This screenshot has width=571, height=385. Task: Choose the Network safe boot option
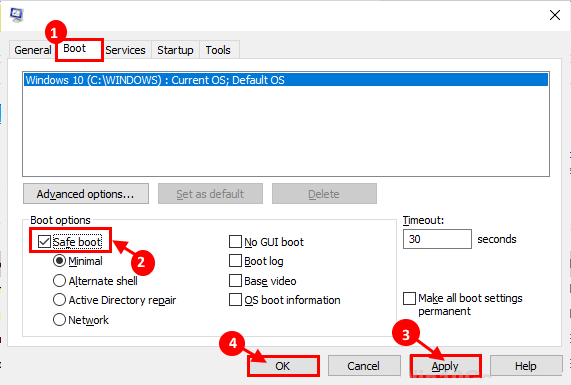click(59, 320)
